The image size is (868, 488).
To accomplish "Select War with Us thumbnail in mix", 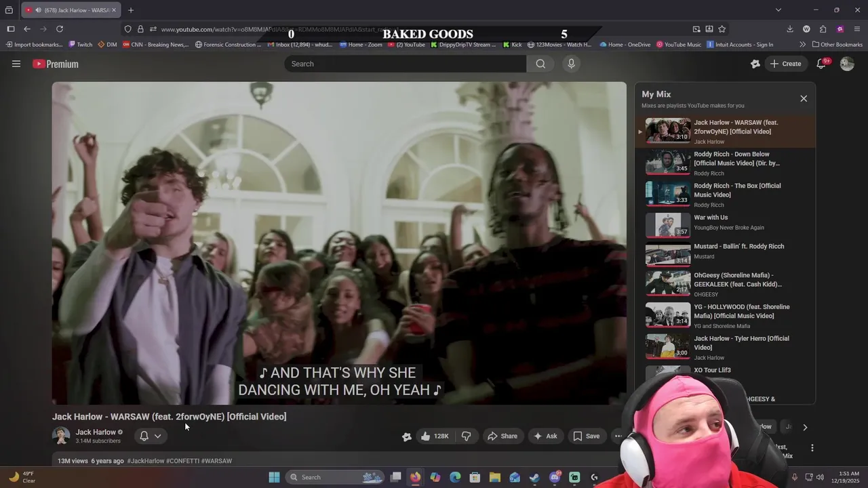I will [x=668, y=226].
